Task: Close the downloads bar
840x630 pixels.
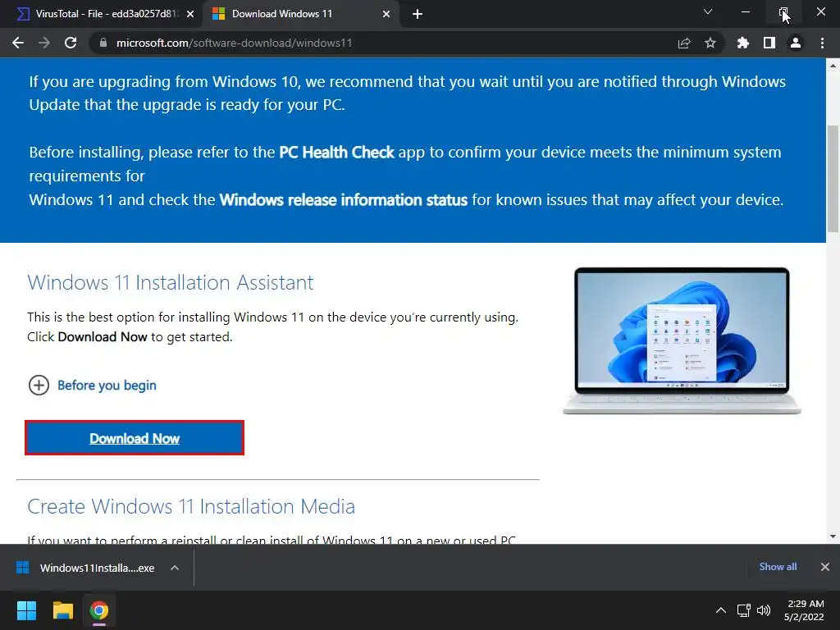Action: [825, 567]
